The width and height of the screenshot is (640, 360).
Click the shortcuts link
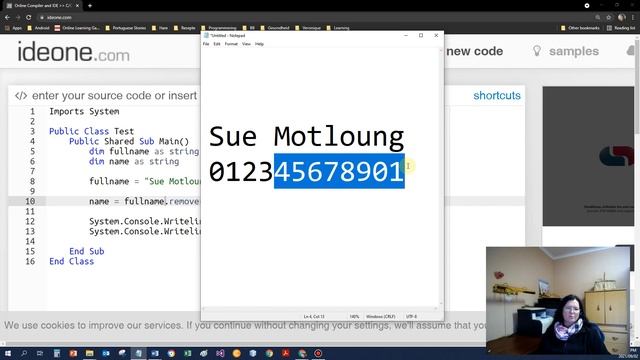click(497, 96)
